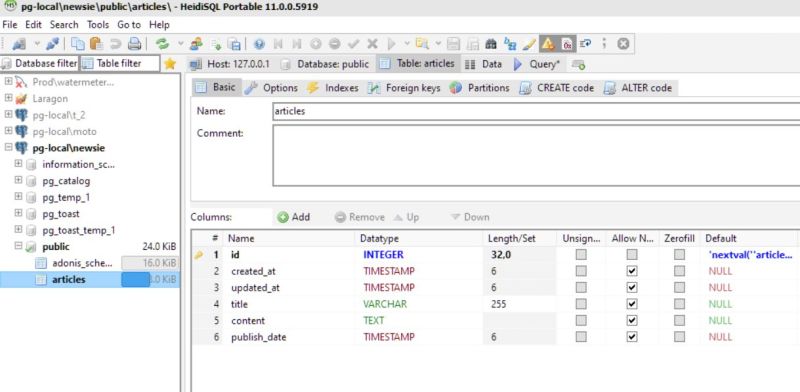Toggle Allow NULL for the id column
Viewport: 800px width, 392px height.
(x=632, y=254)
